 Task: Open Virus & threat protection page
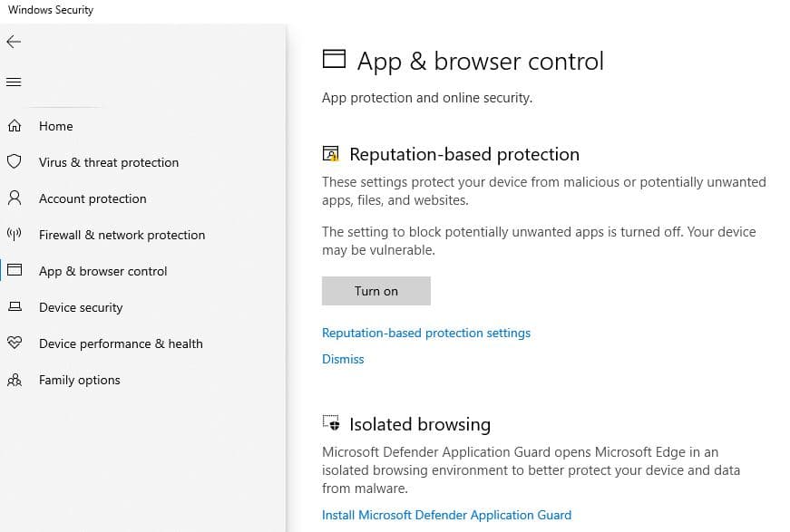point(109,162)
